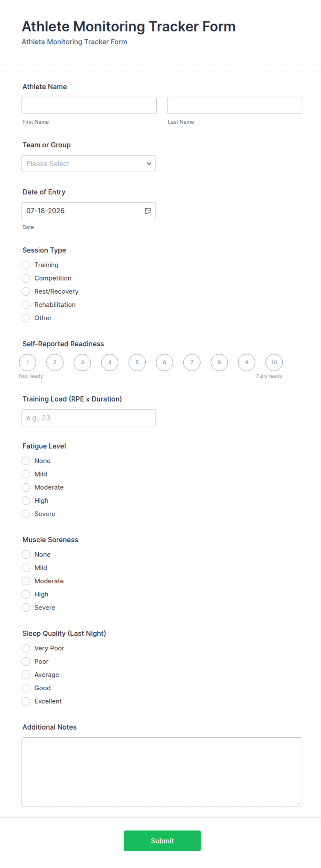321x868 pixels.
Task: Grab the Additional Notes resize handle
Action: (299, 803)
